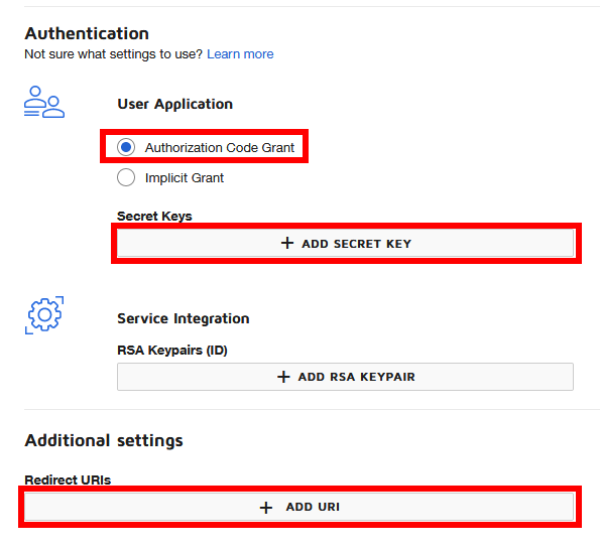Choose the Implicit Grant radio button

126,178
